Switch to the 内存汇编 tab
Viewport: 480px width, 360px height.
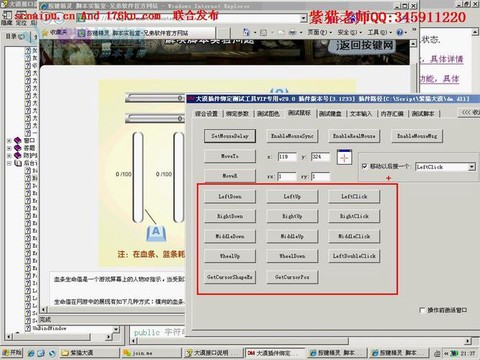point(392,114)
